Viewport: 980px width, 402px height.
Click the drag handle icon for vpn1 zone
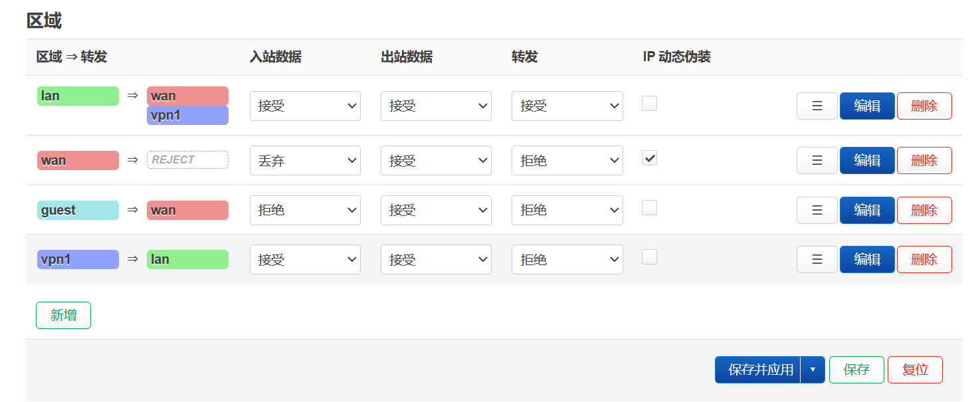click(x=817, y=259)
